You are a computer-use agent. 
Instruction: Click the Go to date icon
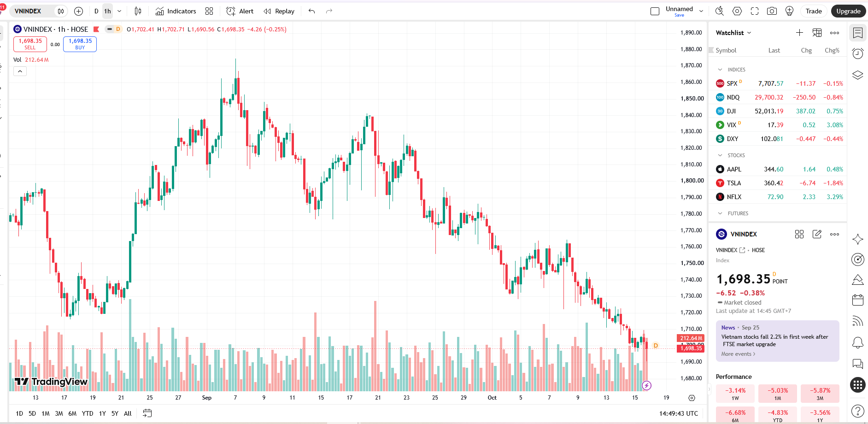147,413
